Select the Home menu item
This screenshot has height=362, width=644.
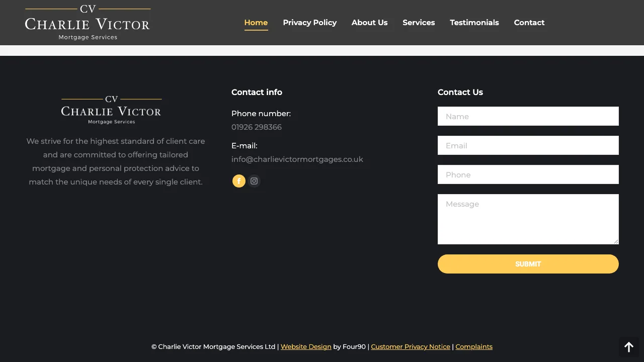click(256, 22)
